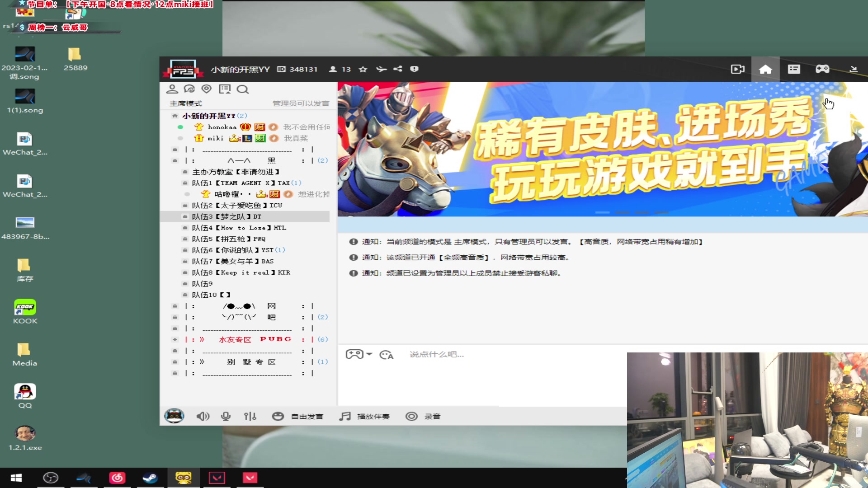
Task: Click the 播放伴奏 play accompaniment button
Action: click(x=364, y=416)
